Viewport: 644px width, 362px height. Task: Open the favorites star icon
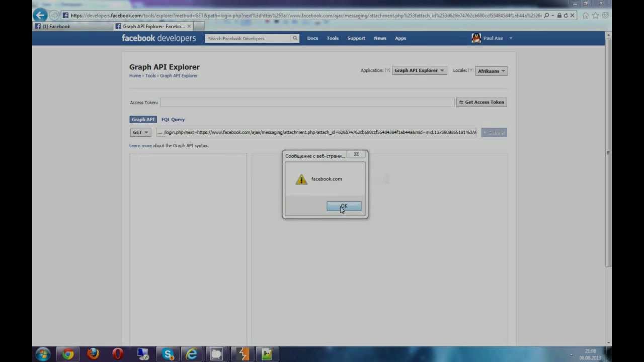[596, 16]
